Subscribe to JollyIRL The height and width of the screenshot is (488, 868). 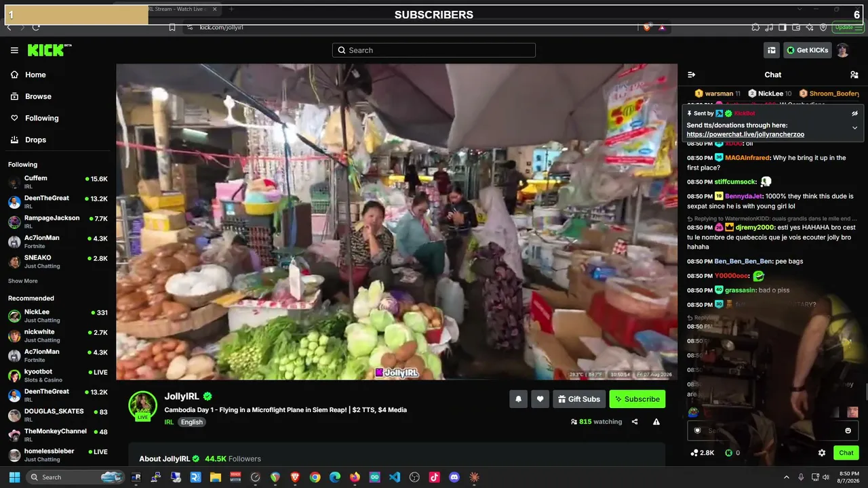coord(637,399)
